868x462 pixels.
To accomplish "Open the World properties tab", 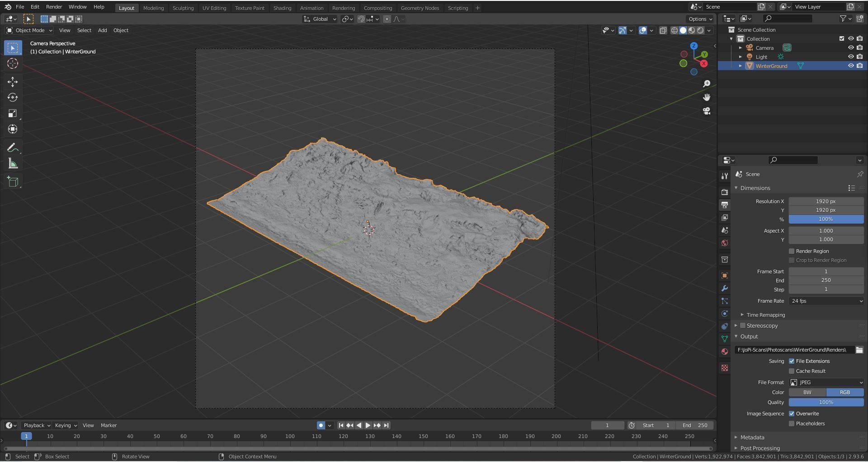I will point(725,243).
